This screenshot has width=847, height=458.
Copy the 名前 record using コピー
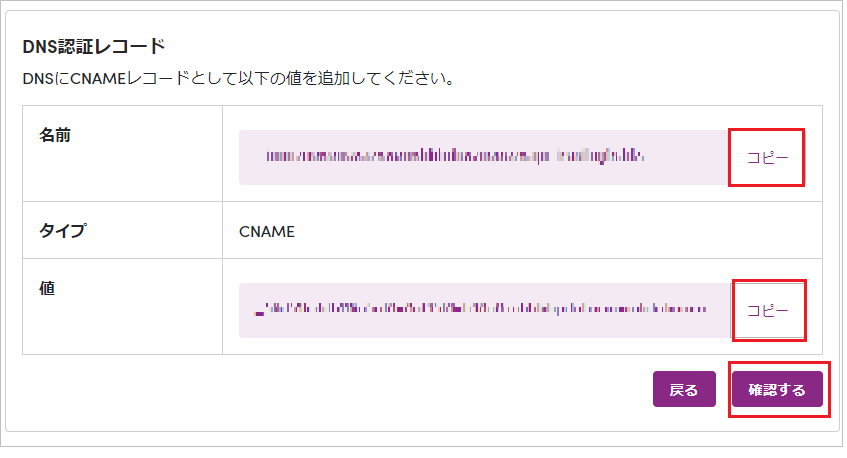click(x=767, y=158)
